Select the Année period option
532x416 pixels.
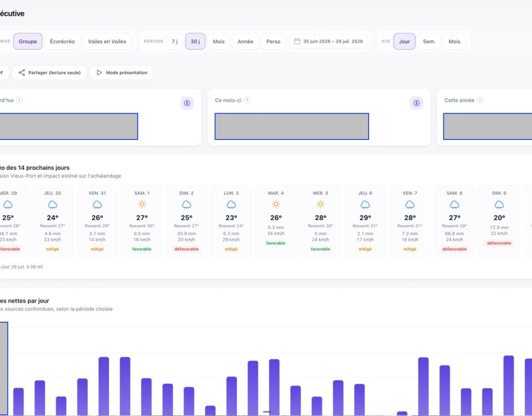point(245,42)
